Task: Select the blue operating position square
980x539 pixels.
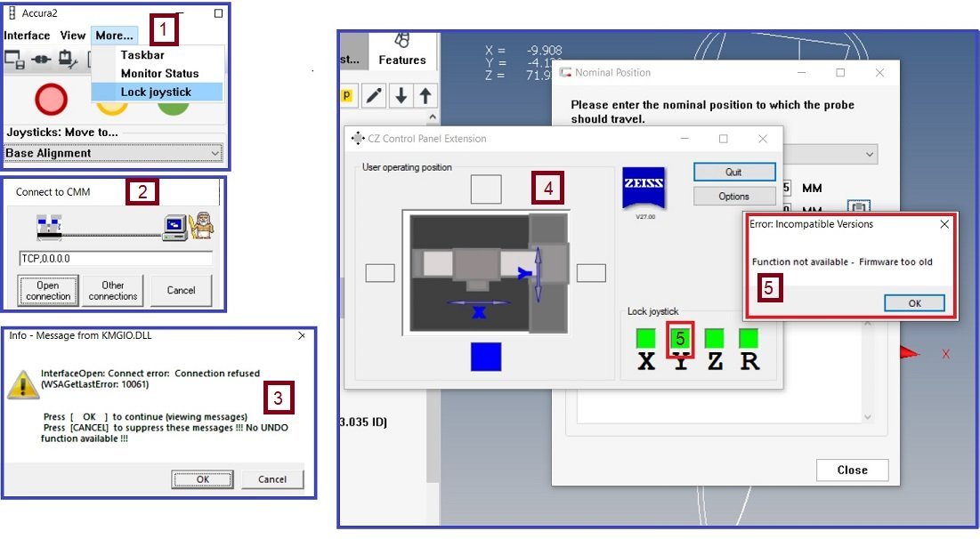Action: point(486,357)
